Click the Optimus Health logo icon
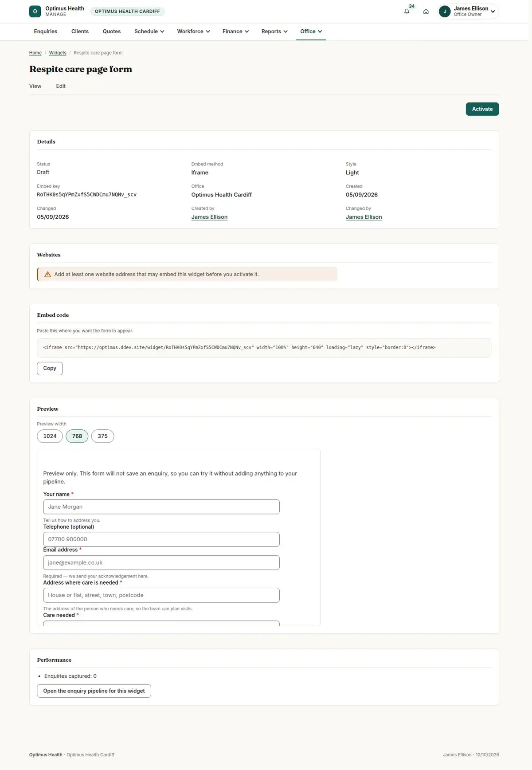The height and width of the screenshot is (770, 532). point(35,12)
